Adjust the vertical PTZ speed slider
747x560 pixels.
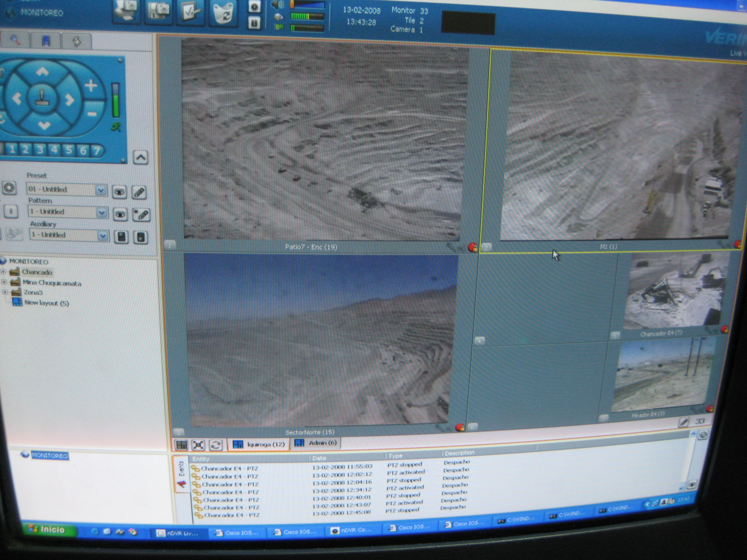point(116,101)
